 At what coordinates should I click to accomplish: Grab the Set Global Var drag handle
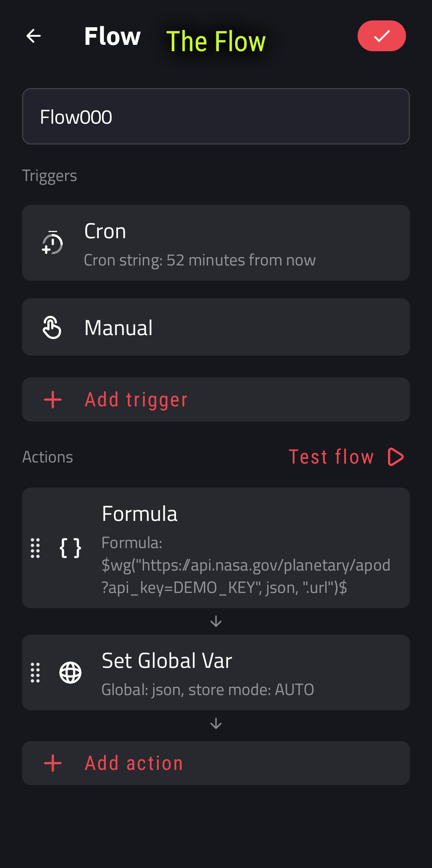tap(35, 673)
